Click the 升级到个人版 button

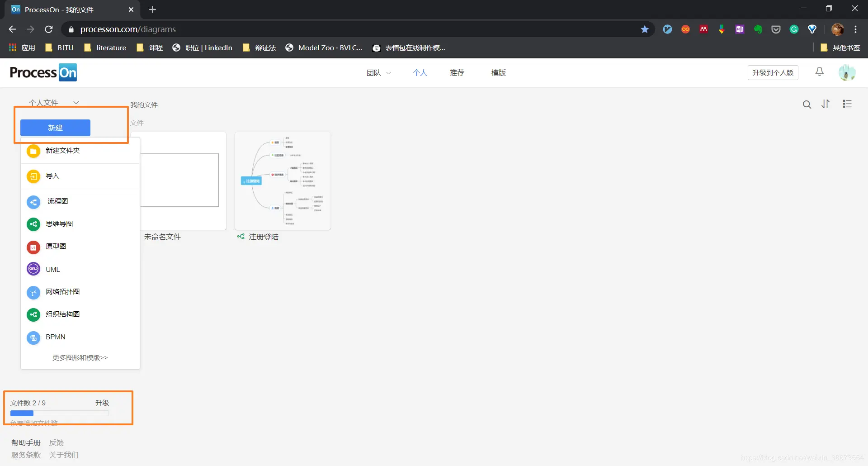773,72
